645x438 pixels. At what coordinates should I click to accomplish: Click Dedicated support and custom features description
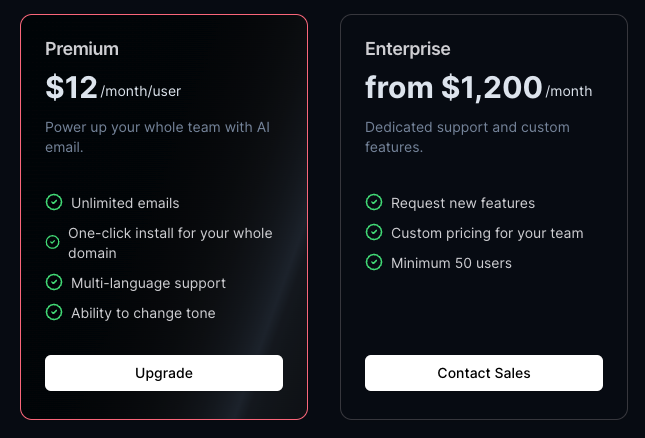point(467,137)
